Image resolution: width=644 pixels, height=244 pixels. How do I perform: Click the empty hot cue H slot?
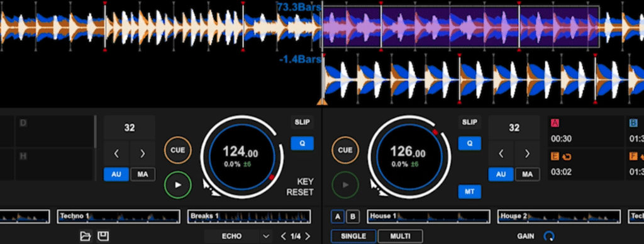[54, 164]
